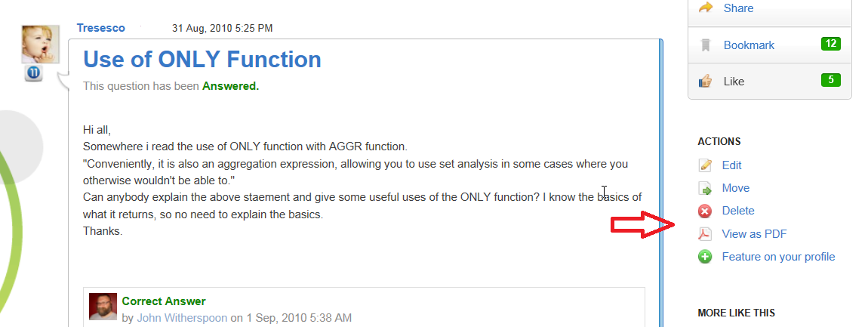Image resolution: width=868 pixels, height=327 pixels.
Task: Click the Move document icon
Action: 706,188
